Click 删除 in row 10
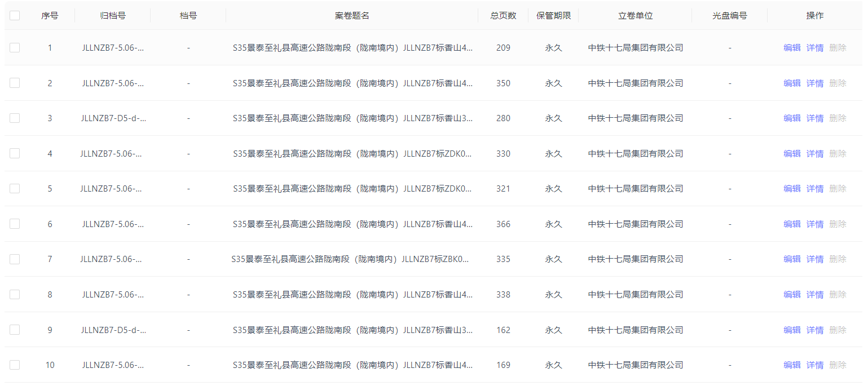Screen dimensions: 868x386 (x=838, y=365)
